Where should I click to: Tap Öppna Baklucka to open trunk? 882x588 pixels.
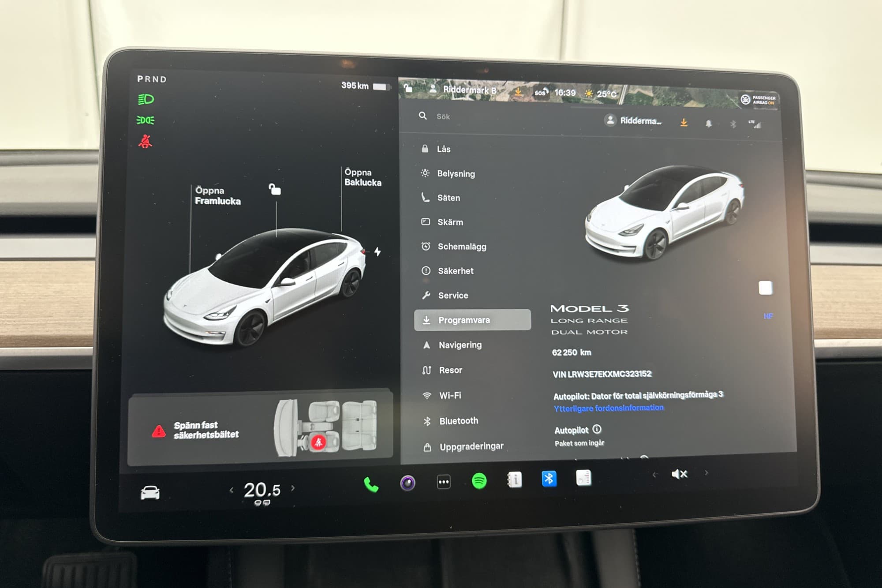(363, 177)
